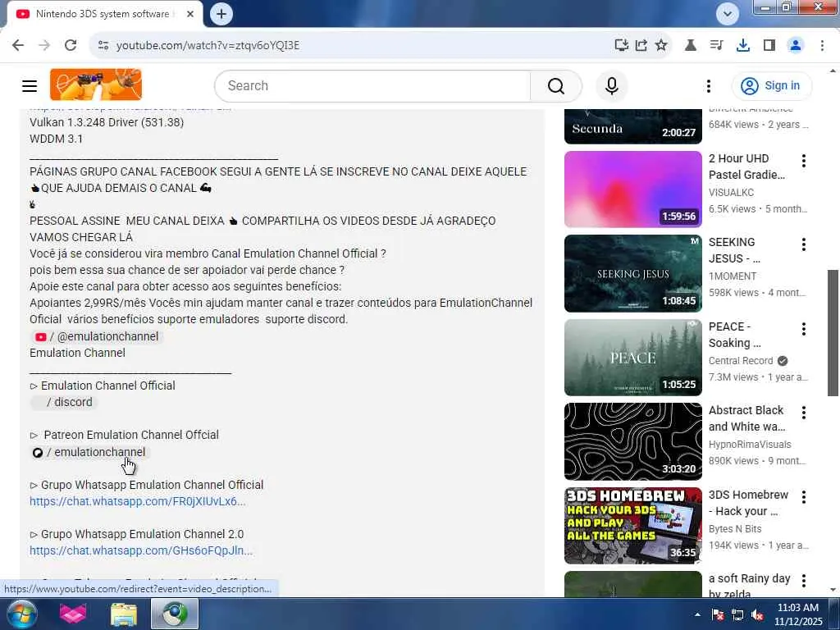Open the 2 Hour UHD Pastel Gradient thumbnail

click(632, 189)
